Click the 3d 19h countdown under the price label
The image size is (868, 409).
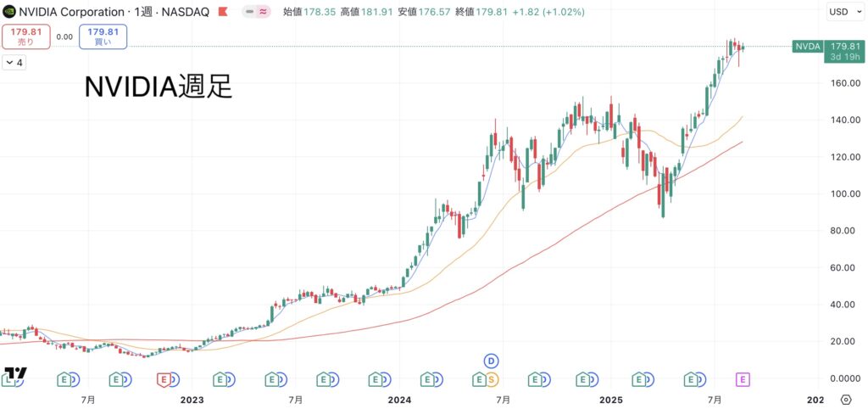(x=845, y=57)
